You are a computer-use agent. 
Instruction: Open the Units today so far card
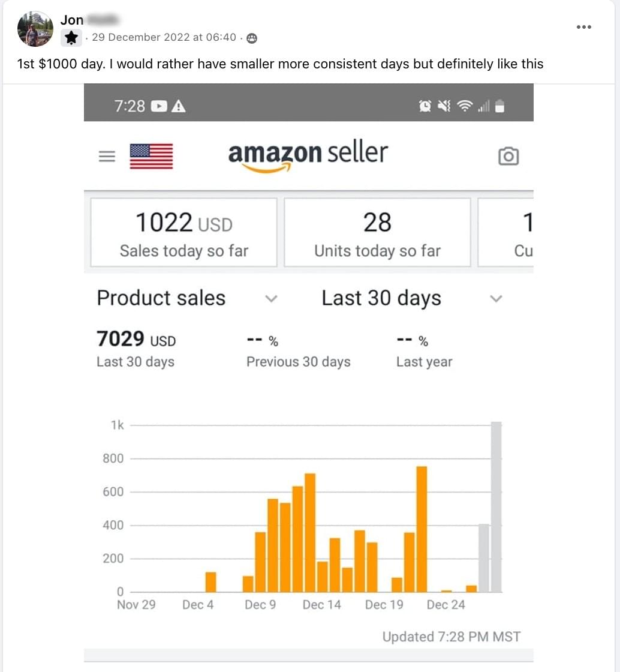pyautogui.click(x=377, y=232)
